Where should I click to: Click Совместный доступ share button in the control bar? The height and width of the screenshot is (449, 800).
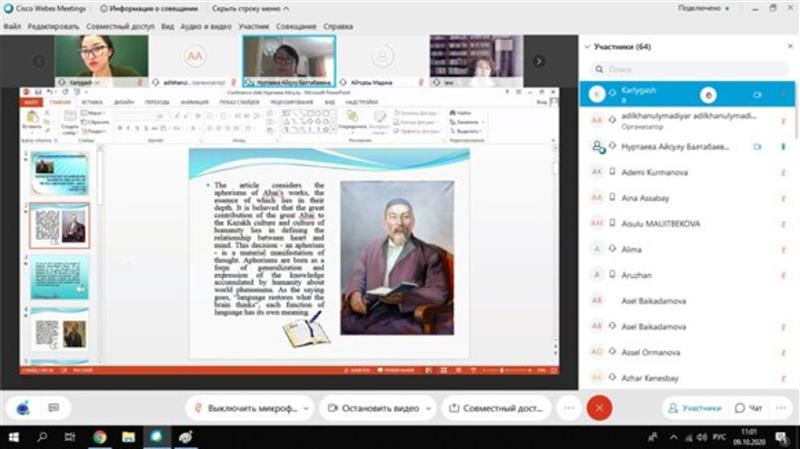[x=495, y=408]
